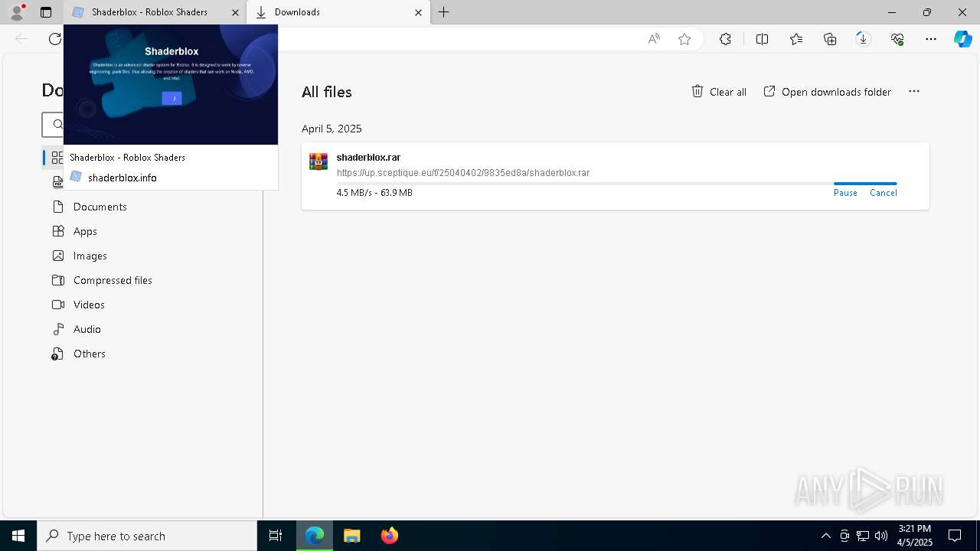Click the taskbar search box
This screenshot has width=980, height=551.
tap(147, 536)
